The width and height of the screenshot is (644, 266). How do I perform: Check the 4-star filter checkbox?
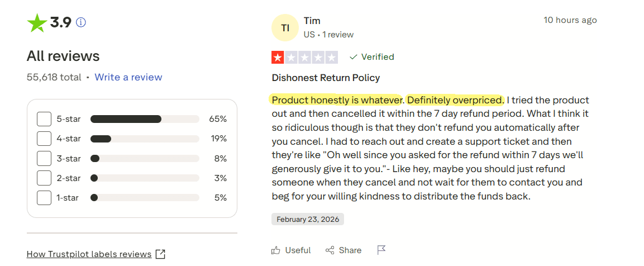tap(44, 139)
